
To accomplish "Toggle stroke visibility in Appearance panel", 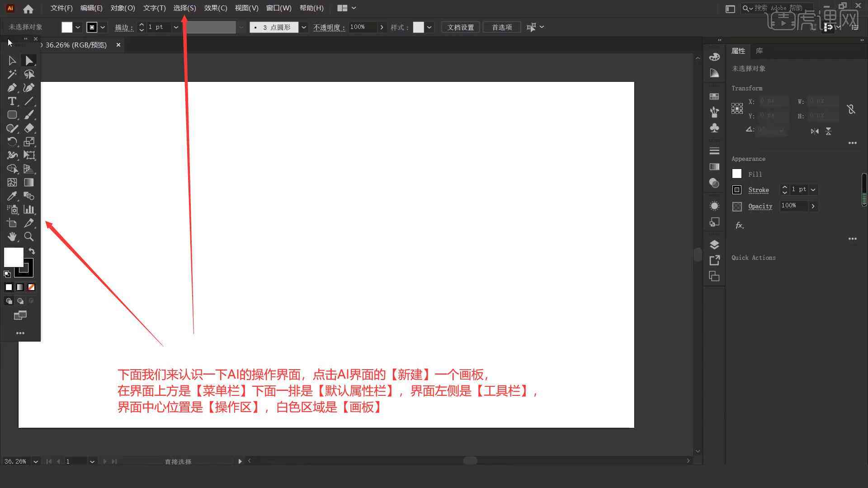I will pyautogui.click(x=737, y=189).
